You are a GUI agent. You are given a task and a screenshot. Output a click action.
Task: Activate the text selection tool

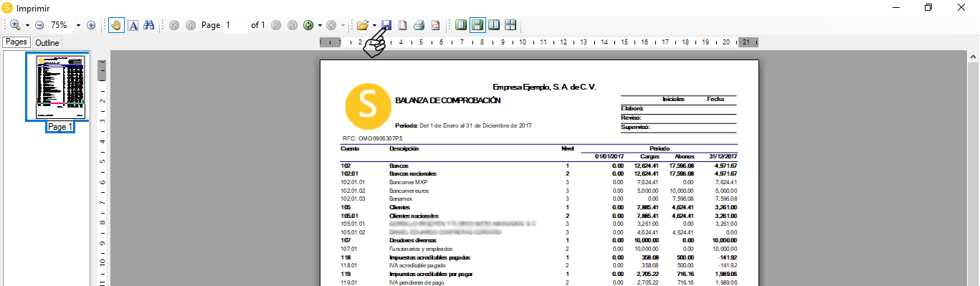[x=133, y=25]
